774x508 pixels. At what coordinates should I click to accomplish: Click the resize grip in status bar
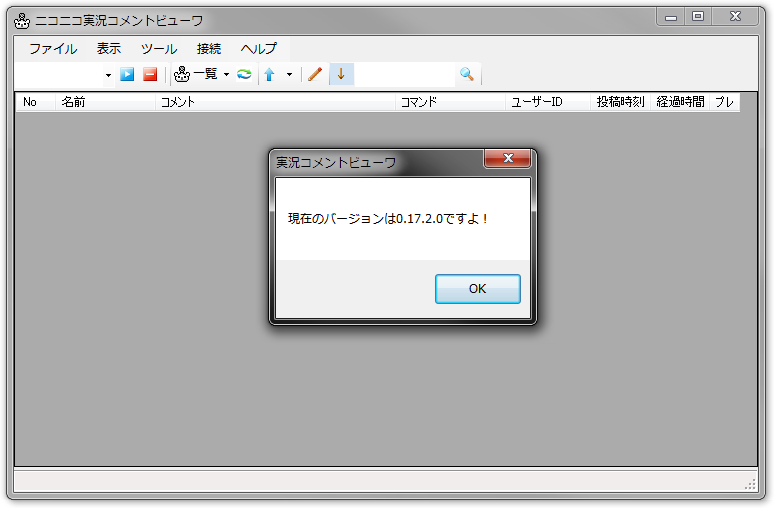tap(750, 484)
